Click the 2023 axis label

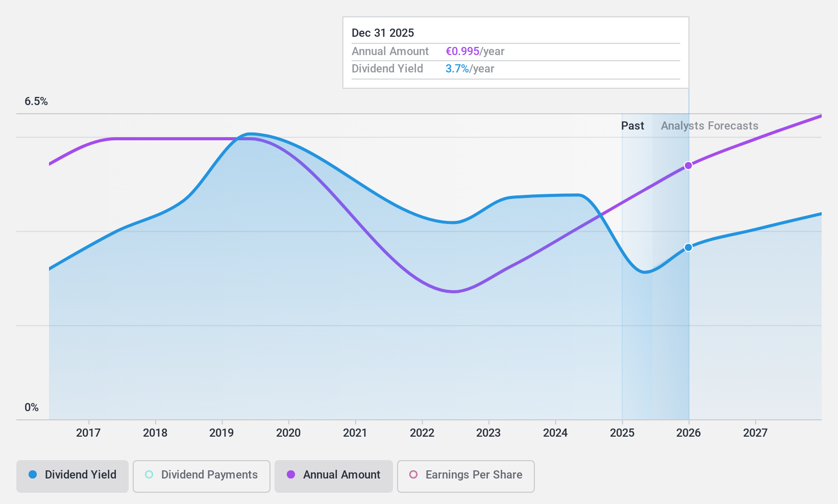(488, 433)
